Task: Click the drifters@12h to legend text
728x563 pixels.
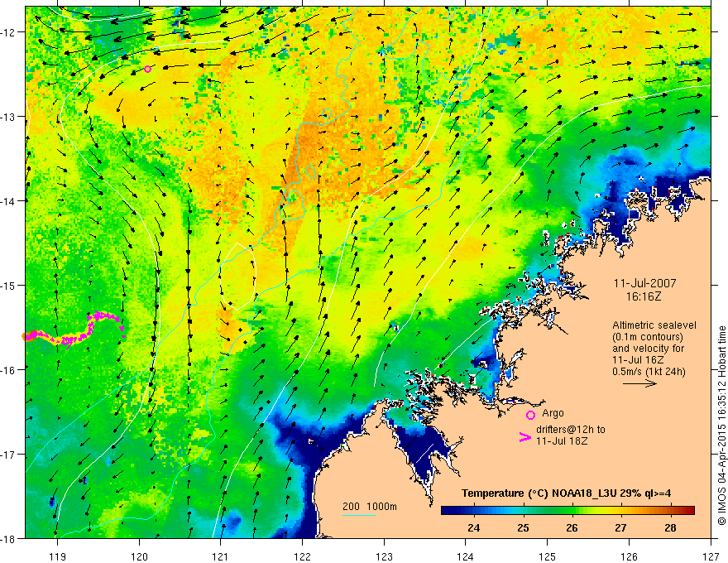Action: 571,430
